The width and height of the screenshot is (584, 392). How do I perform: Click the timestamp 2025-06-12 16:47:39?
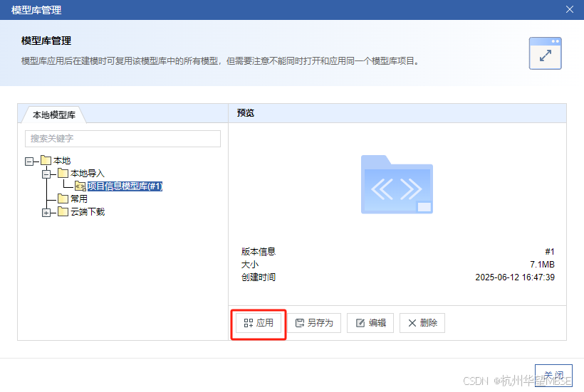[515, 277]
